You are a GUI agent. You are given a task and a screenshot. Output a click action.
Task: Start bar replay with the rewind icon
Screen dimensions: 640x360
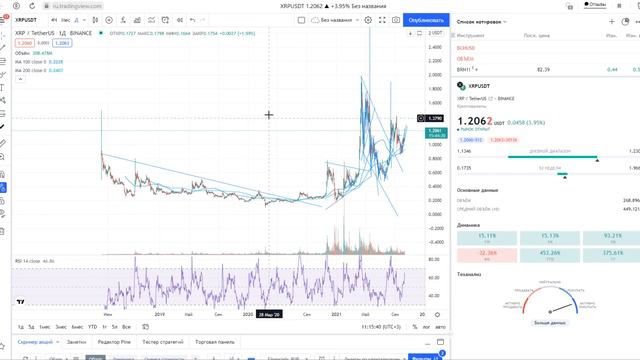(180, 20)
